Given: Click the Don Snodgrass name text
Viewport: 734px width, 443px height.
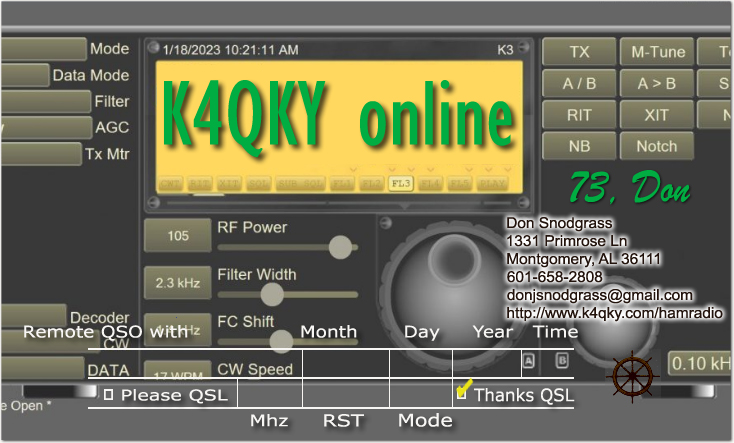Looking at the screenshot, I should pos(559,223).
